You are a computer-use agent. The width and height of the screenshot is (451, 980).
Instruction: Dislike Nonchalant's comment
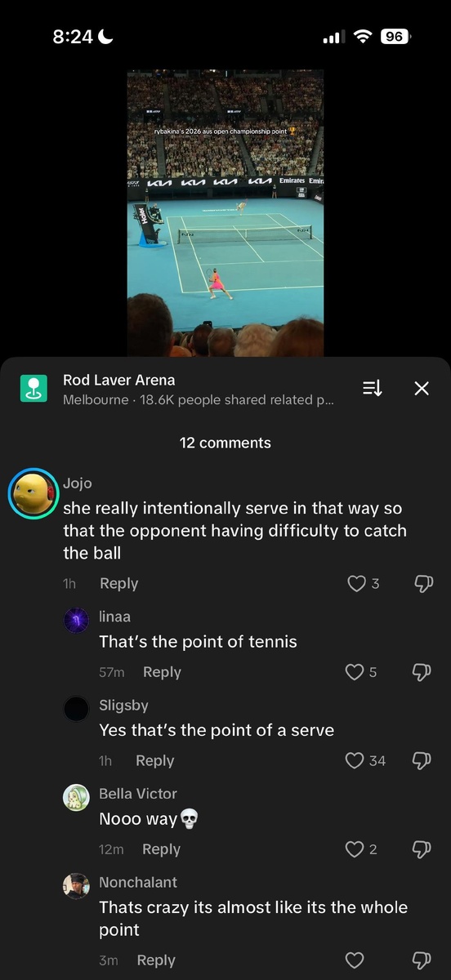[x=422, y=960]
